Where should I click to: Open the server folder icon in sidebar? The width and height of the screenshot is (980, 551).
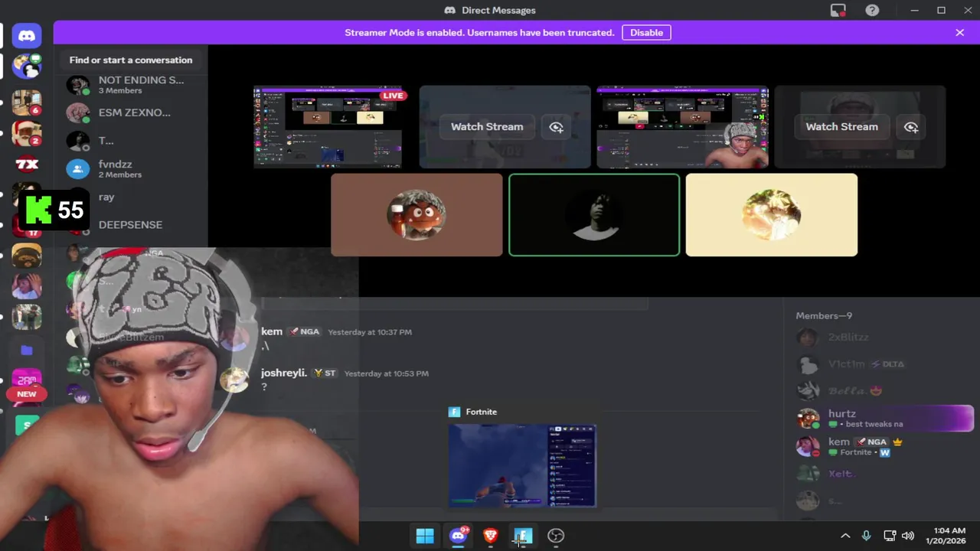27,350
